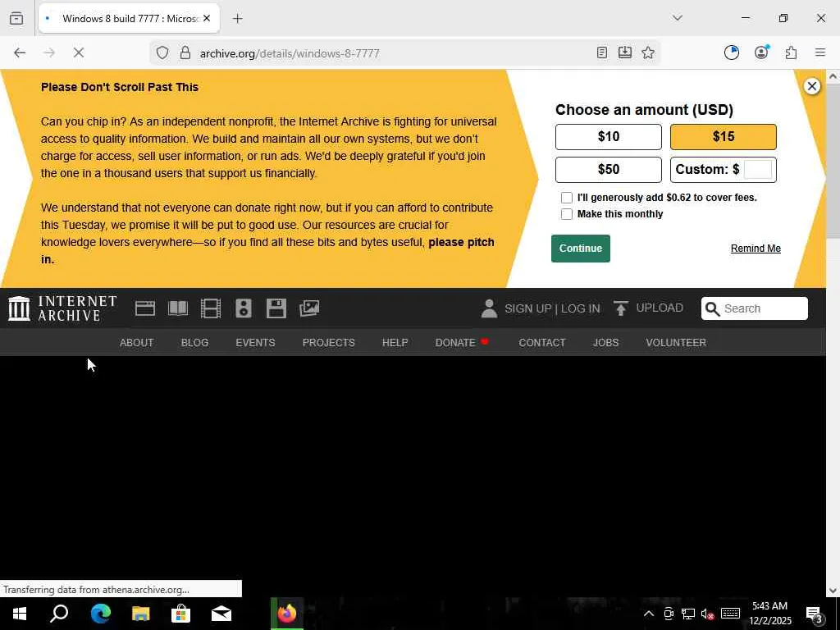The height and width of the screenshot is (630, 840).
Task: Check Make this monthly box
Action: coord(566,214)
